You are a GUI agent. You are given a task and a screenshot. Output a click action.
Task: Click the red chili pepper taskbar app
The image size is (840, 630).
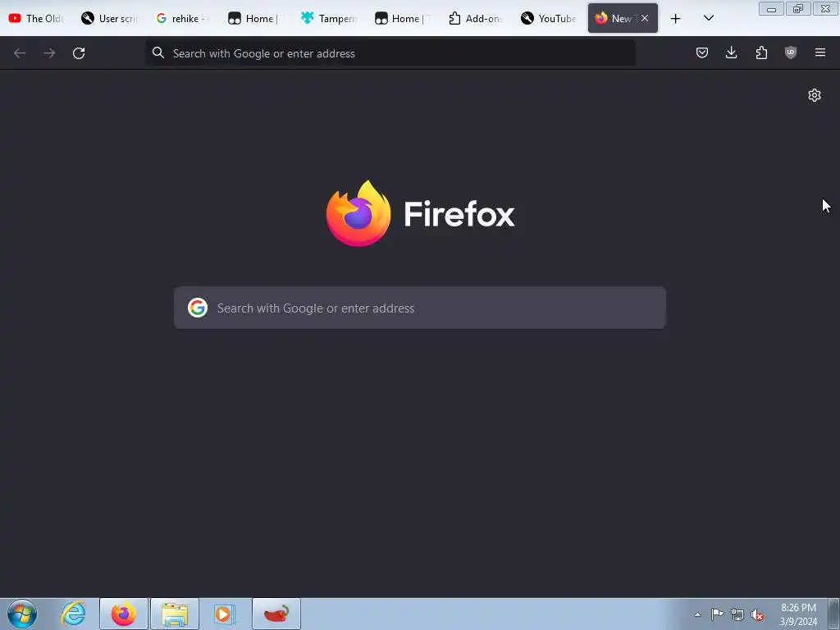coord(276,614)
